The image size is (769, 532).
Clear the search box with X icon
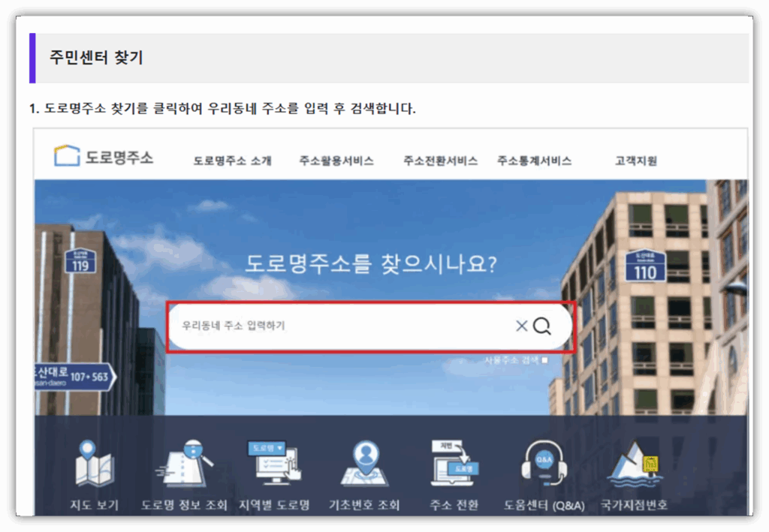(x=521, y=326)
